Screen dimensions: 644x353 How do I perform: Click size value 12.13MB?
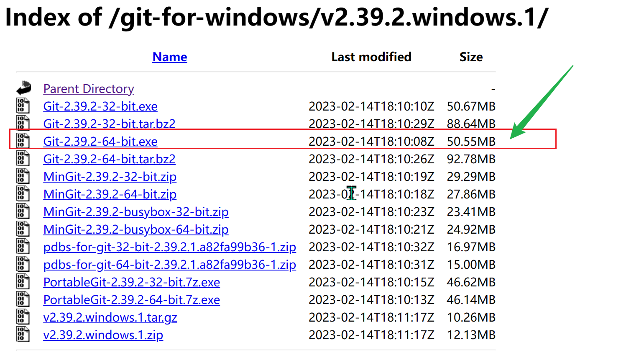click(x=471, y=335)
